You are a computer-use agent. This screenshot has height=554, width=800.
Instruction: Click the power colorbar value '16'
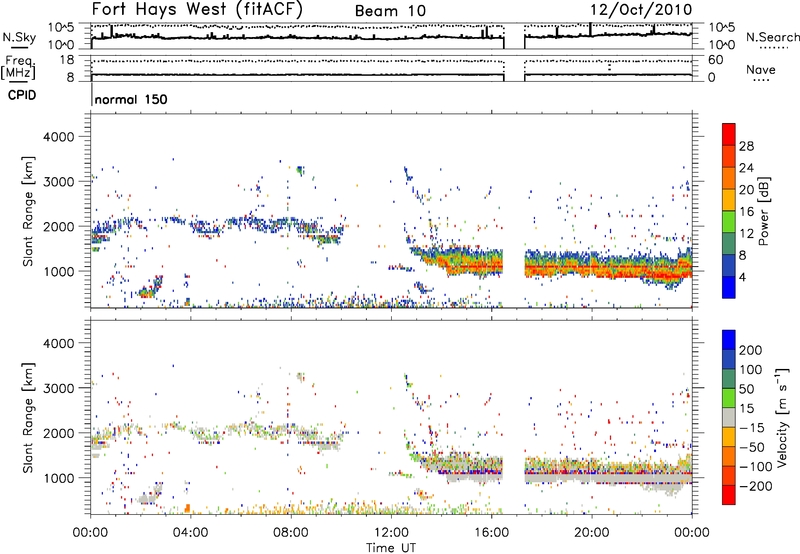pos(746,212)
